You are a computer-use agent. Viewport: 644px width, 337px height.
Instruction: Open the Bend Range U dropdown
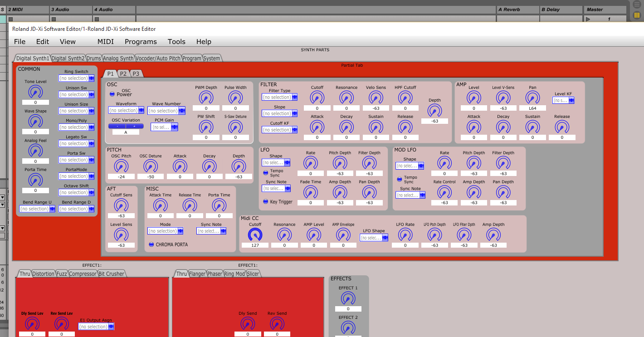point(37,209)
